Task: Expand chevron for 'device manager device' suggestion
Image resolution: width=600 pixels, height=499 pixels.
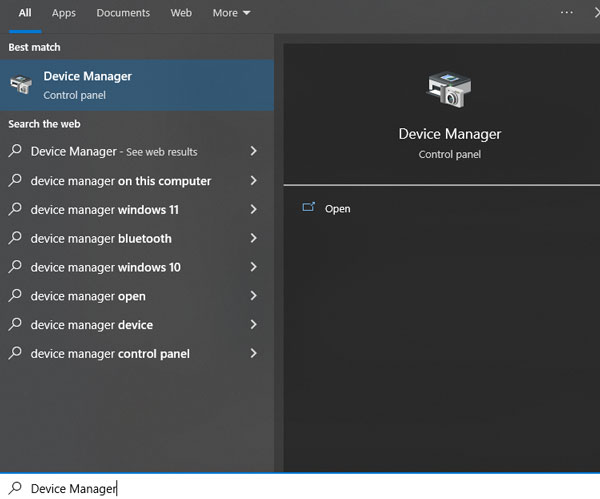Action: [253, 325]
